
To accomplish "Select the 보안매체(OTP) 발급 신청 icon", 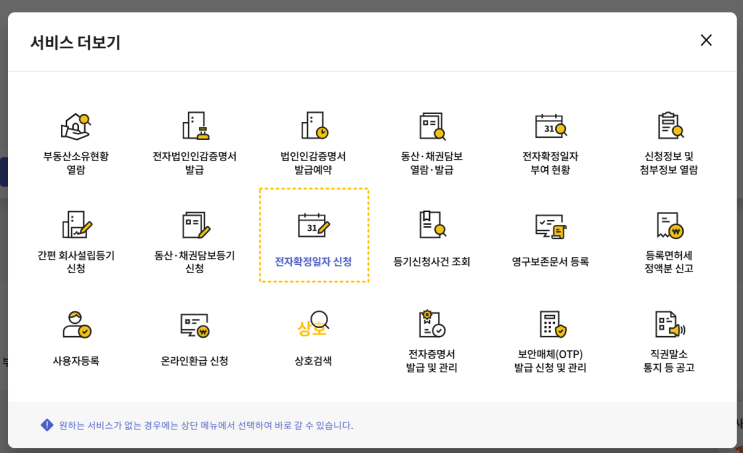I will point(553,324).
